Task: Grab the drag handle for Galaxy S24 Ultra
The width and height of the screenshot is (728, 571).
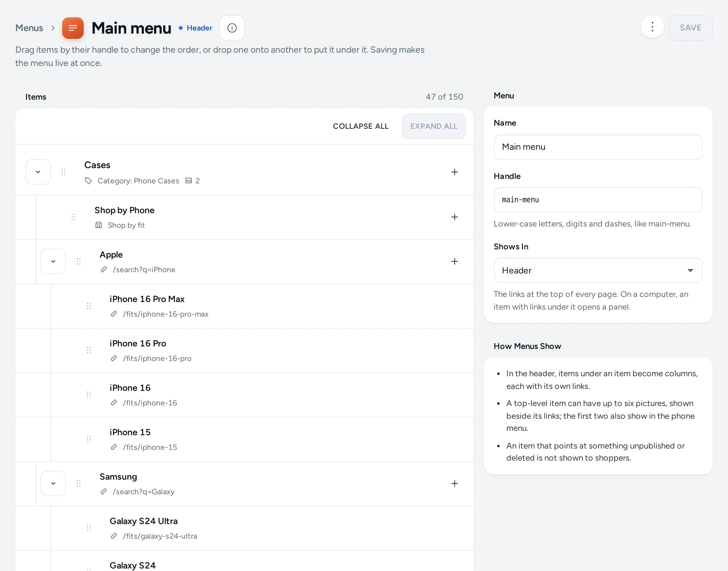Action: (88, 528)
